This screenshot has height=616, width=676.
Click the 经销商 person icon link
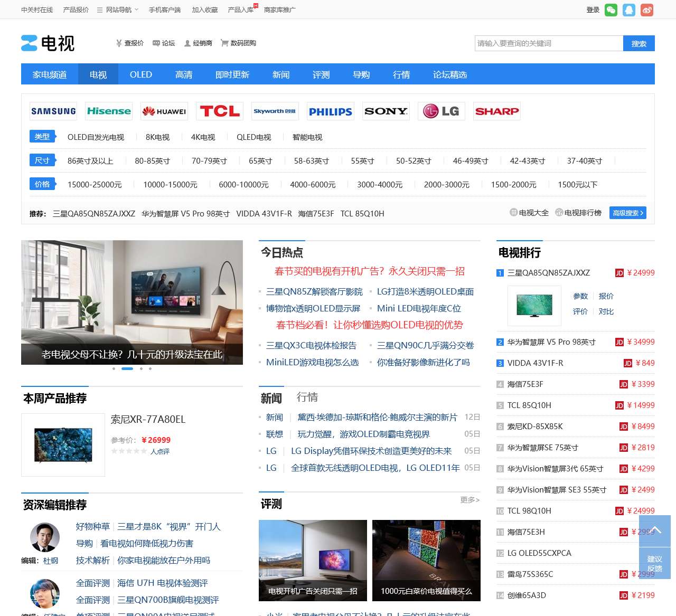(x=198, y=43)
